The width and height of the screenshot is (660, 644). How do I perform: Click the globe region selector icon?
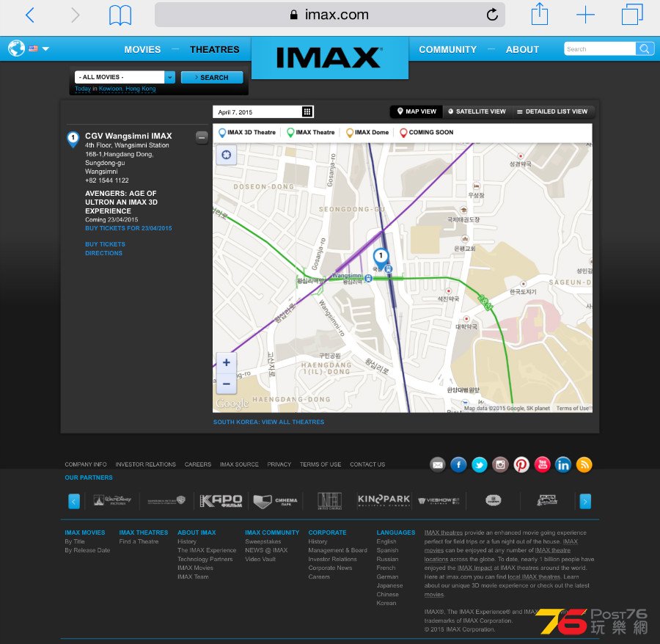(16, 48)
